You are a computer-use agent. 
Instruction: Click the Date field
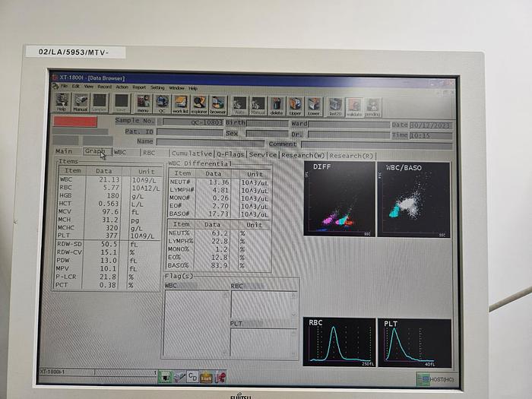pos(431,125)
